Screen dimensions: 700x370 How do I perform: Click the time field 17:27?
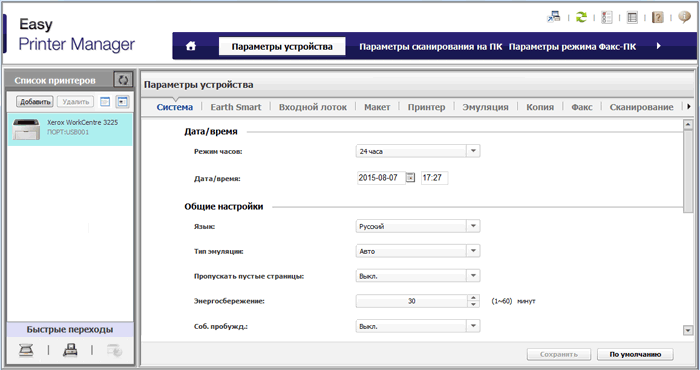[x=434, y=178]
